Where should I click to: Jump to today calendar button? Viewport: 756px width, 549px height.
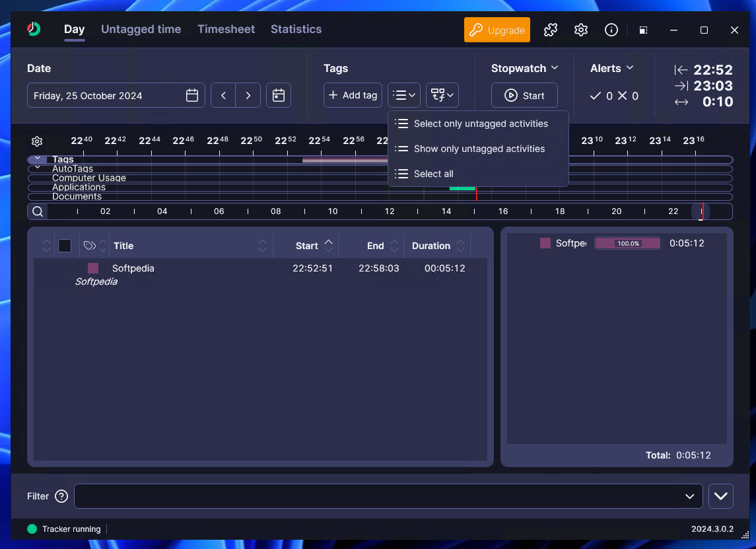[x=279, y=96]
